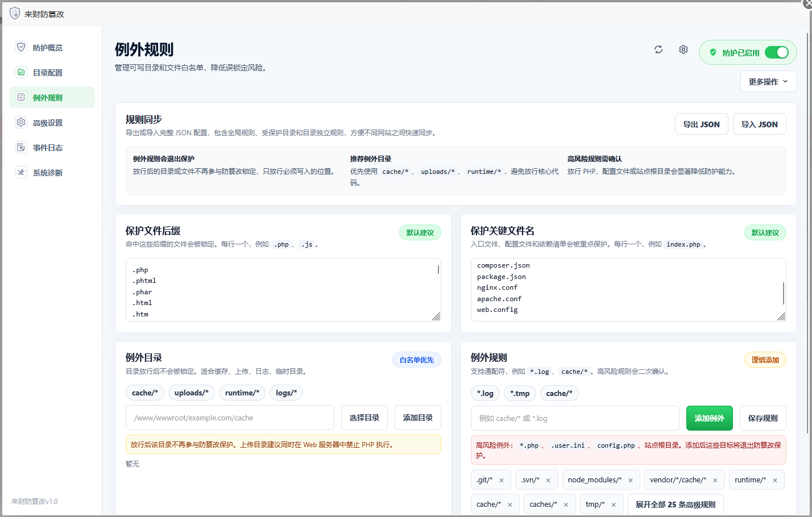Click the 保护关键文件名 textarea scrollbar
812x517 pixels.
tap(784, 293)
